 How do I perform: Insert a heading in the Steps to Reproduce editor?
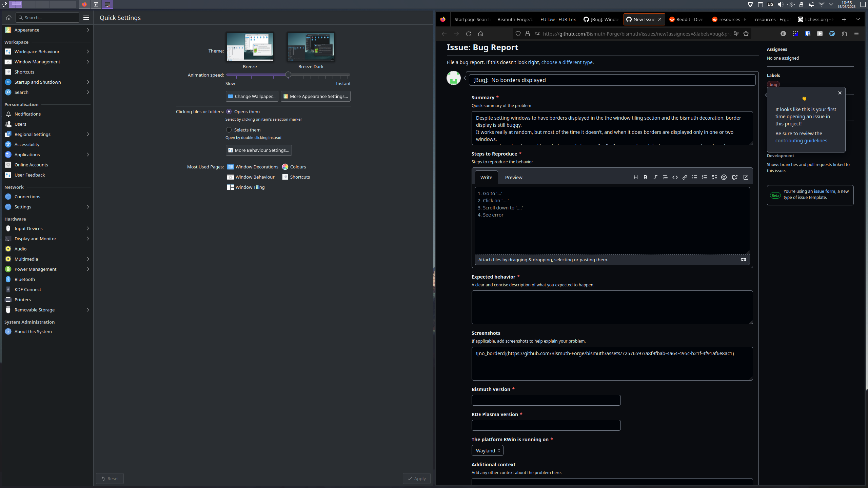635,177
